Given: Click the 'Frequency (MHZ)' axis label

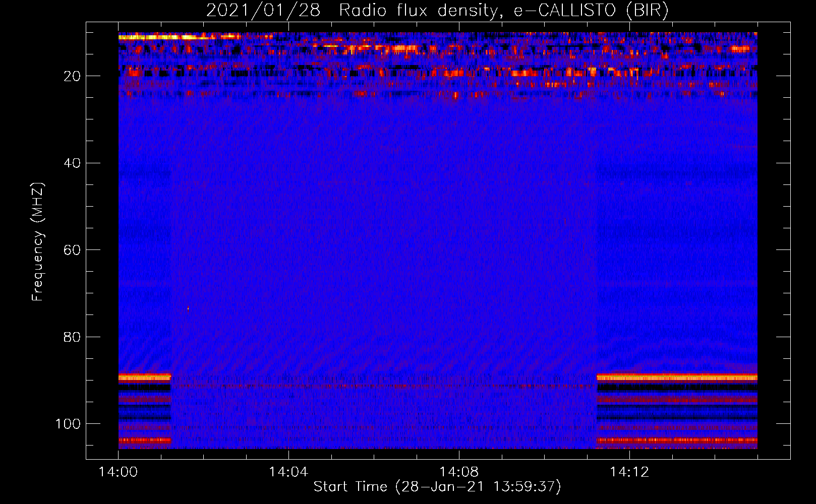Looking at the screenshot, I should click(x=38, y=241).
